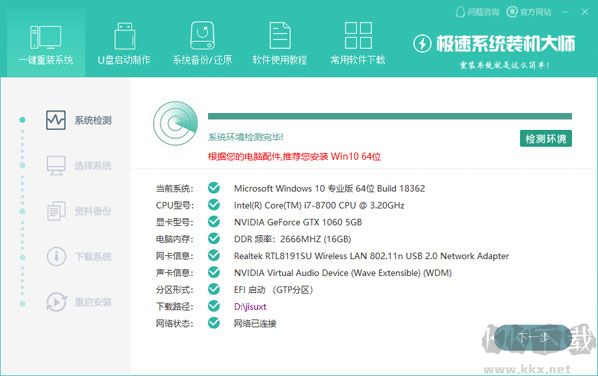Click the detection progress bar
This screenshot has height=376, width=598.
(390, 116)
